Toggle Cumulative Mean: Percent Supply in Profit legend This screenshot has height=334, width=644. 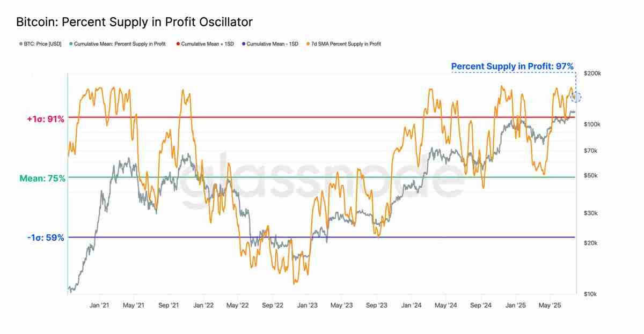(x=118, y=44)
